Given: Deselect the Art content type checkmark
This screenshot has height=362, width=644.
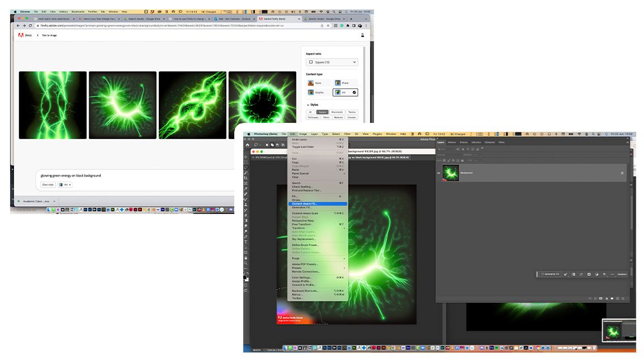Looking at the screenshot, I should [354, 92].
